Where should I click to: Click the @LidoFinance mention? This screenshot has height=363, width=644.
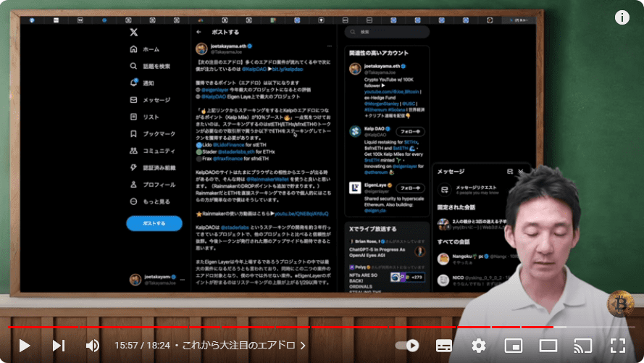tap(228, 145)
